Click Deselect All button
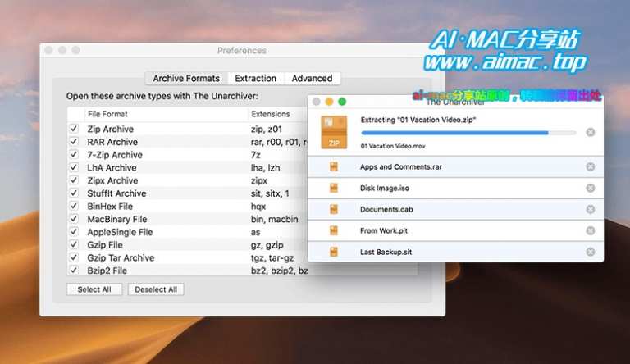 [x=156, y=289]
